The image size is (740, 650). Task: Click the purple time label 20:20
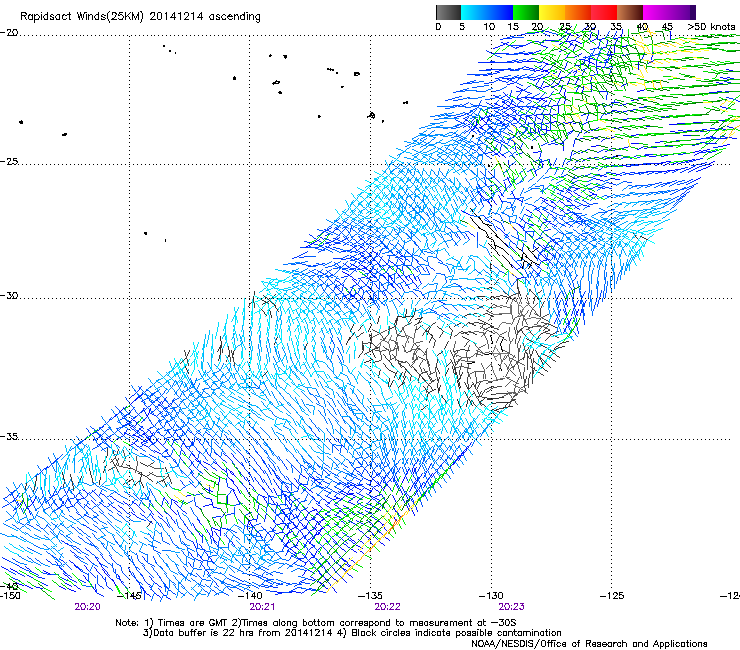[x=87, y=607]
